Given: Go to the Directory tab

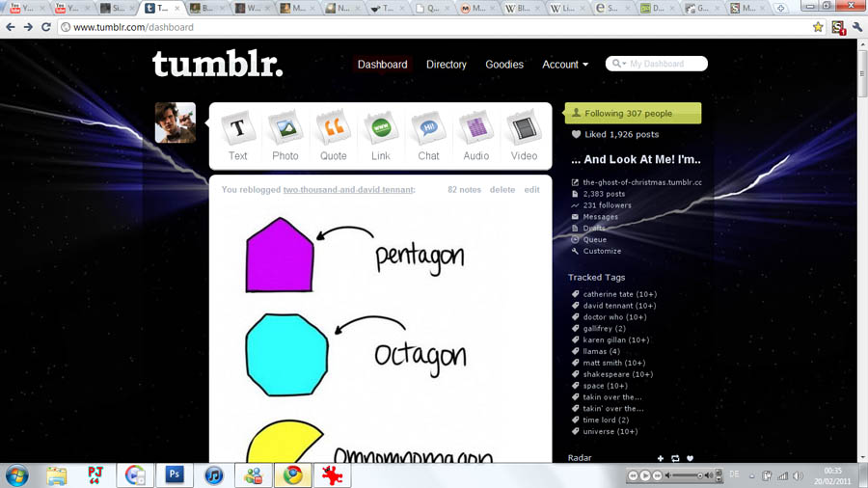Looking at the screenshot, I should pos(447,65).
